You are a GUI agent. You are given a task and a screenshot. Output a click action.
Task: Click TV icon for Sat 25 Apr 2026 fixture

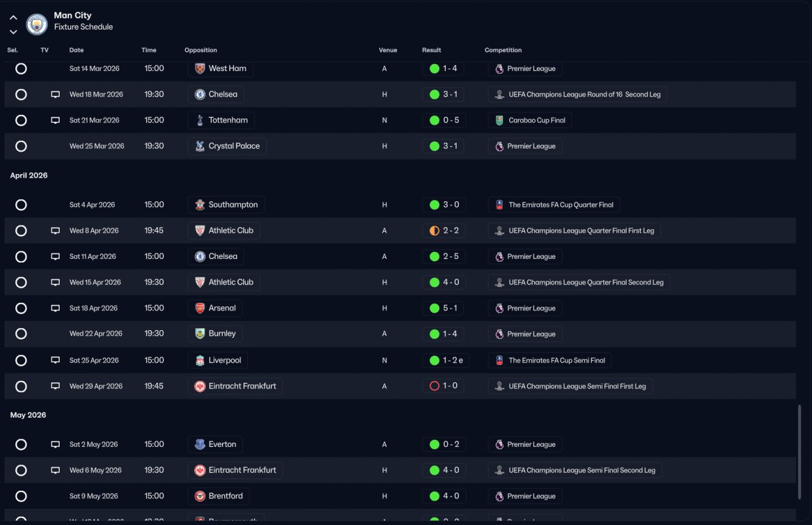point(55,361)
